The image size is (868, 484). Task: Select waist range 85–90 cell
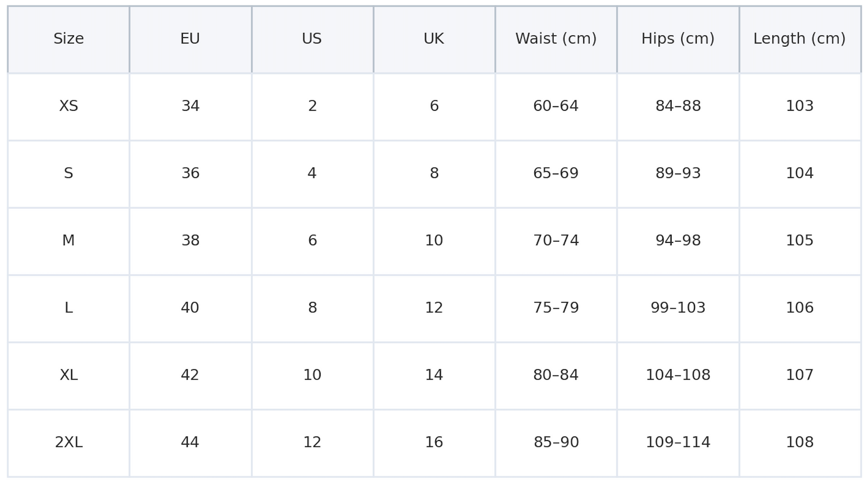(x=556, y=442)
